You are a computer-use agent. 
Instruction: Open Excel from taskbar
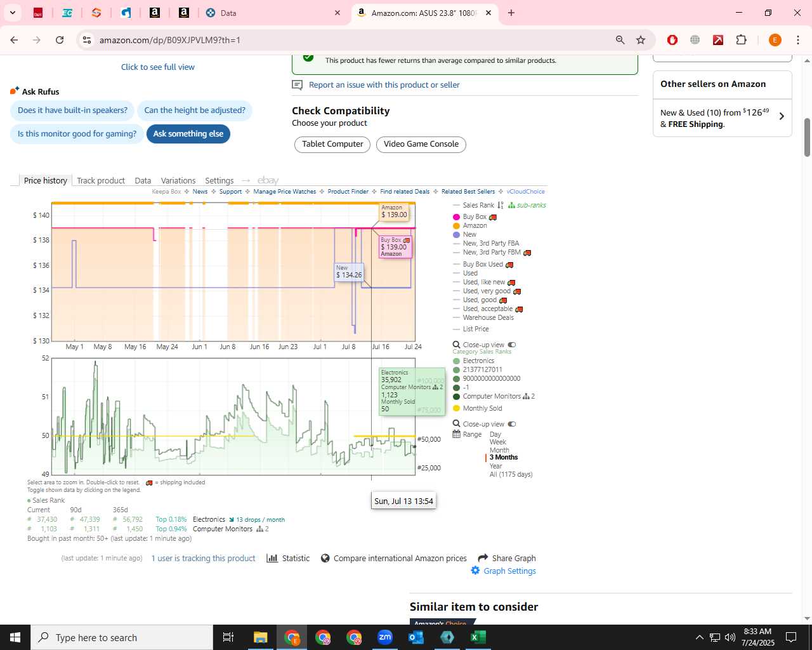point(478,637)
